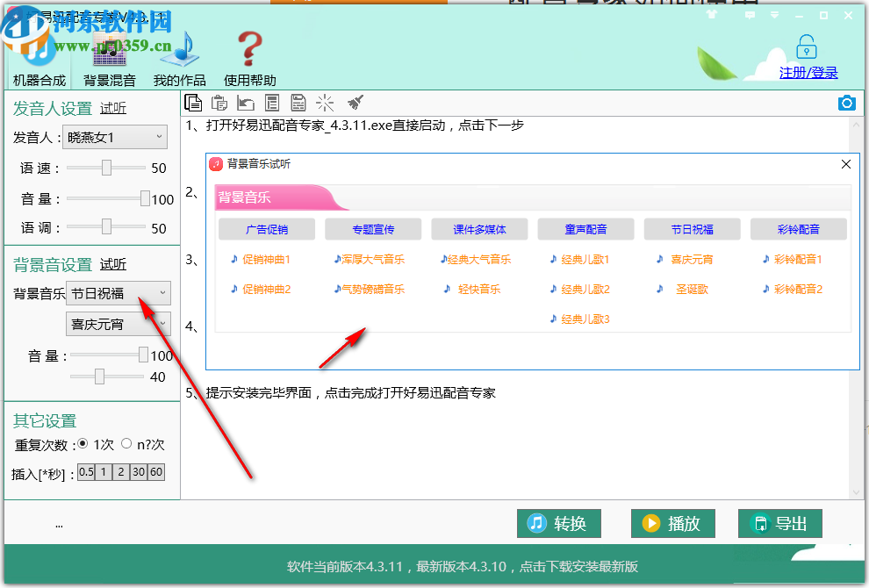
Task: Click the 童声配音 category header
Action: point(585,229)
